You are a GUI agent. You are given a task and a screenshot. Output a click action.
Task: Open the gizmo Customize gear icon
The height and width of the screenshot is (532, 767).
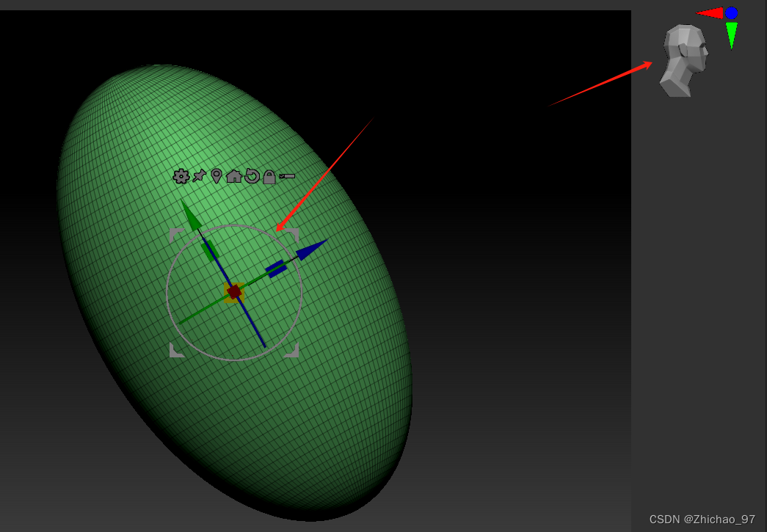click(x=181, y=176)
